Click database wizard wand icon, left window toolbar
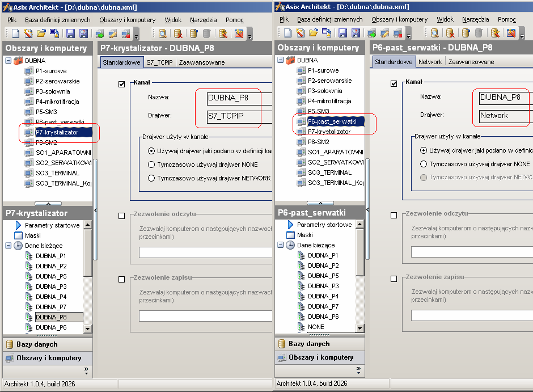The image size is (533, 392). pos(223,33)
